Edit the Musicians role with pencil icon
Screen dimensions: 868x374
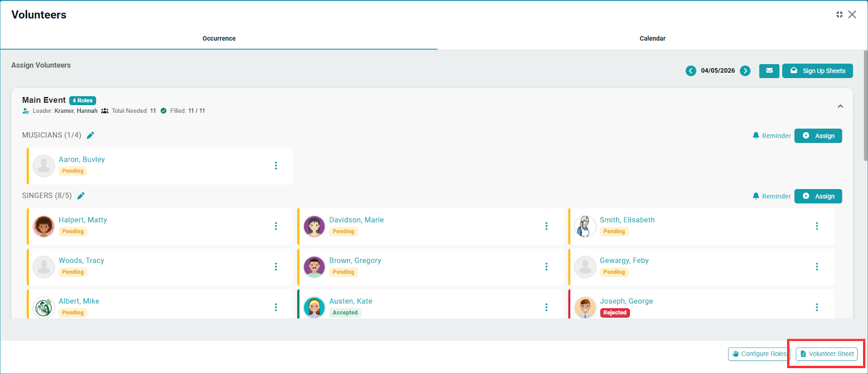point(91,136)
